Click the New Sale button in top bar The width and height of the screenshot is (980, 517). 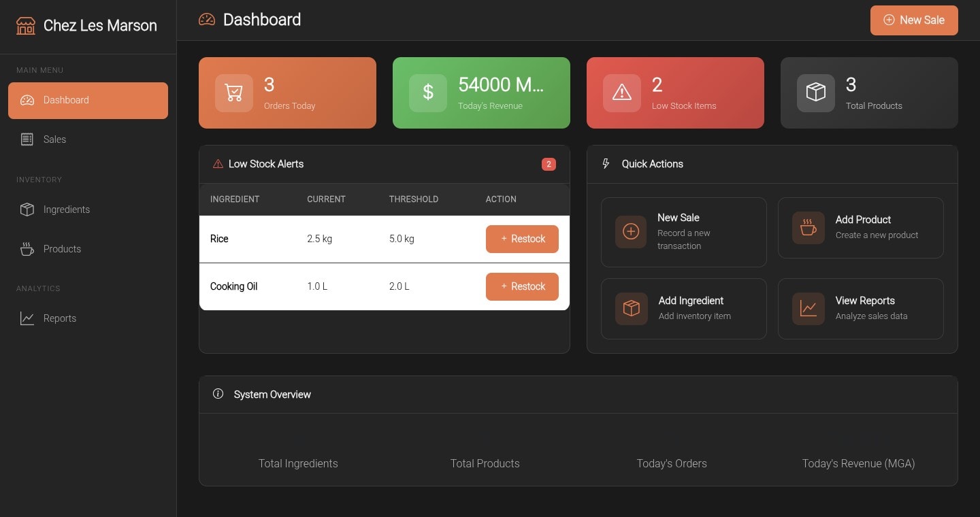(x=914, y=20)
